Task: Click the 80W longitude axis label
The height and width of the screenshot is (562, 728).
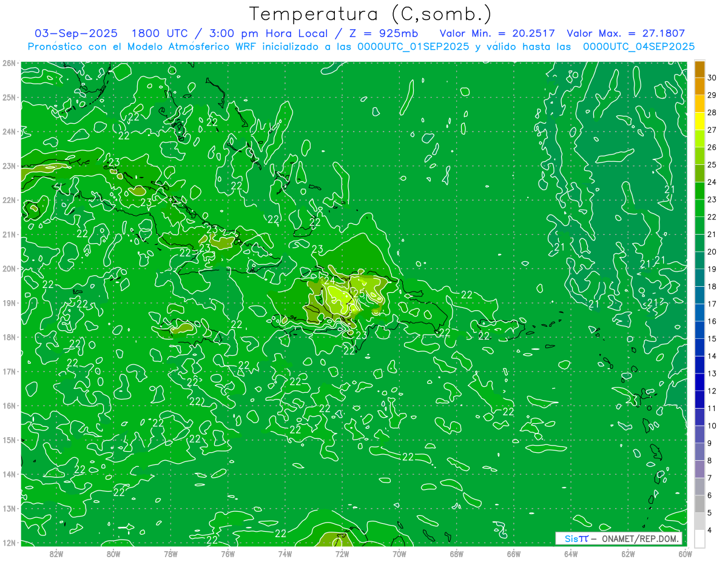Action: pyautogui.click(x=113, y=554)
